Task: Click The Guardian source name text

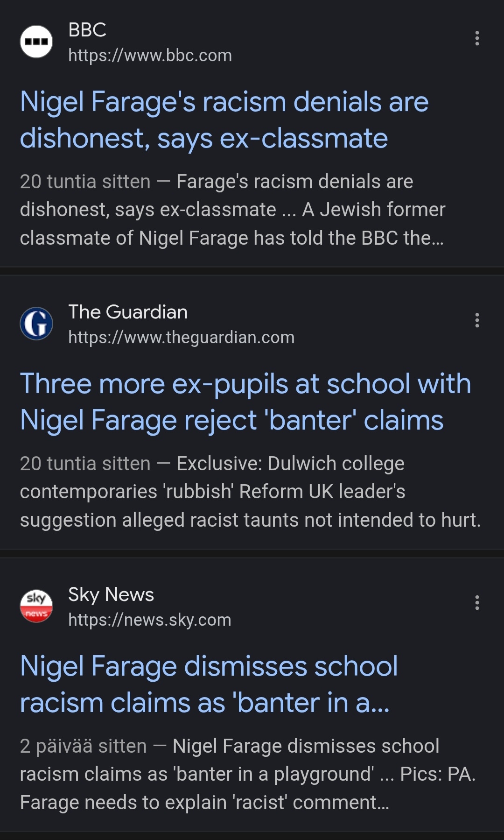Action: [x=128, y=312]
